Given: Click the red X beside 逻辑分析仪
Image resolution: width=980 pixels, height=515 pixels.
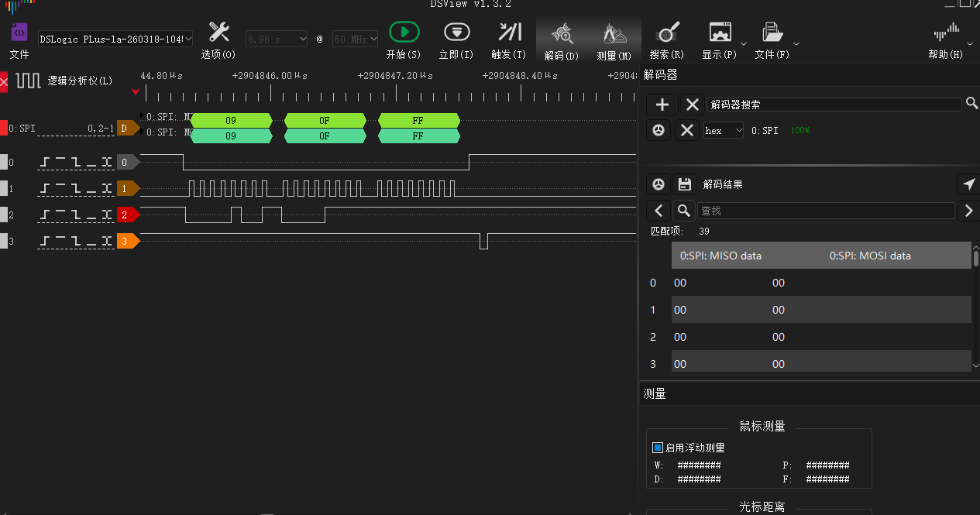Looking at the screenshot, I should (x=4, y=81).
